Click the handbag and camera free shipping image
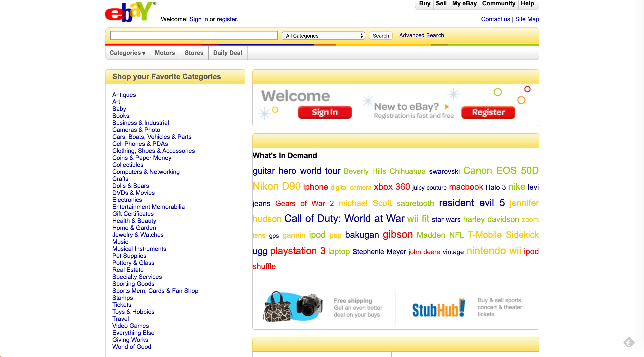The height and width of the screenshot is (357, 644). click(x=293, y=307)
